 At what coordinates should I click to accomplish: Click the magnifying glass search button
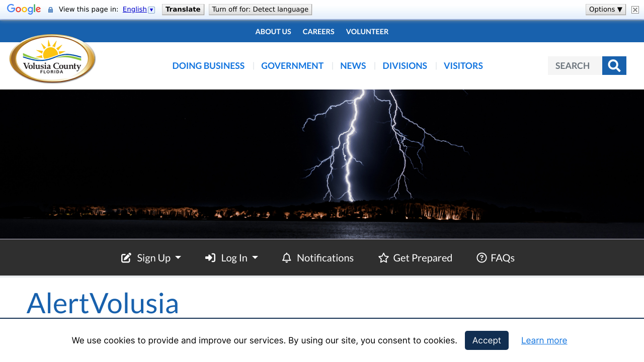[x=614, y=65]
